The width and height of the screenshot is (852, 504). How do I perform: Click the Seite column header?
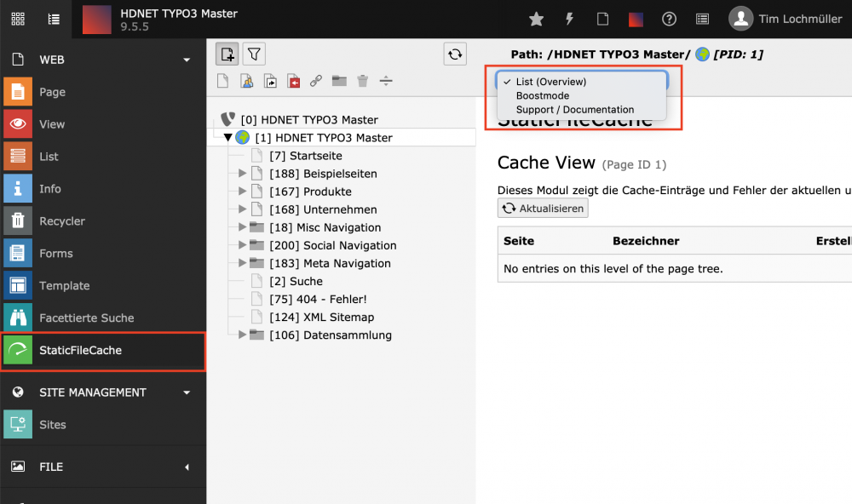(518, 241)
